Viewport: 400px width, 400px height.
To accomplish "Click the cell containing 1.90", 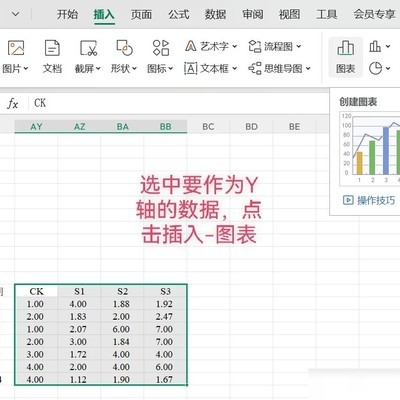I will [x=122, y=379].
